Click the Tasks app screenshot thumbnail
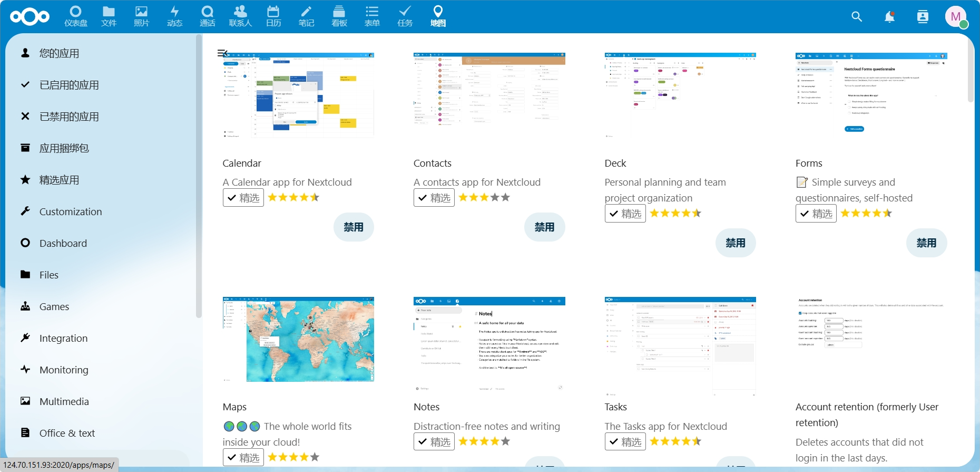The width and height of the screenshot is (980, 472). tap(680, 346)
